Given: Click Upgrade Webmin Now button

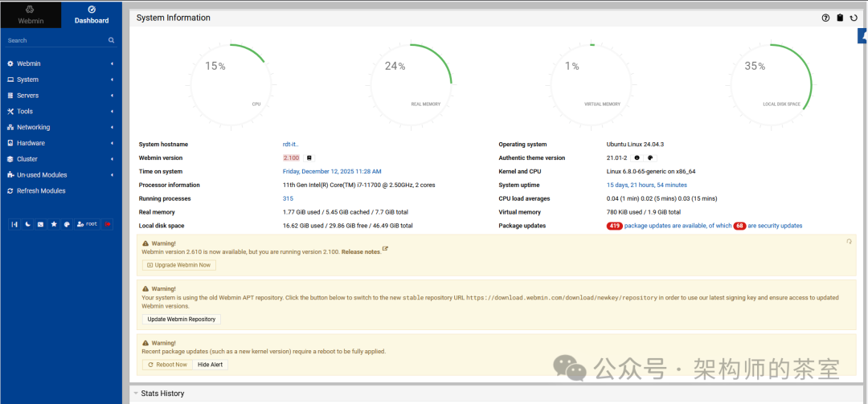Looking at the screenshot, I should [x=179, y=265].
